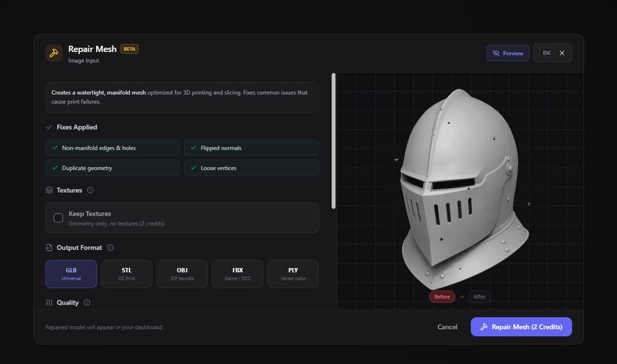This screenshot has height=364, width=617.
Task: Click the Textures layers icon
Action: pos(49,190)
